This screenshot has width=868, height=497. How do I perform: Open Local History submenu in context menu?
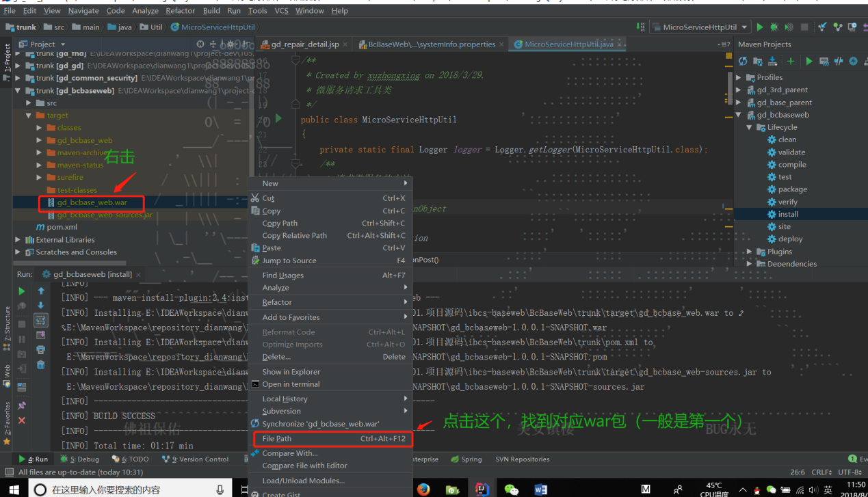tap(331, 399)
